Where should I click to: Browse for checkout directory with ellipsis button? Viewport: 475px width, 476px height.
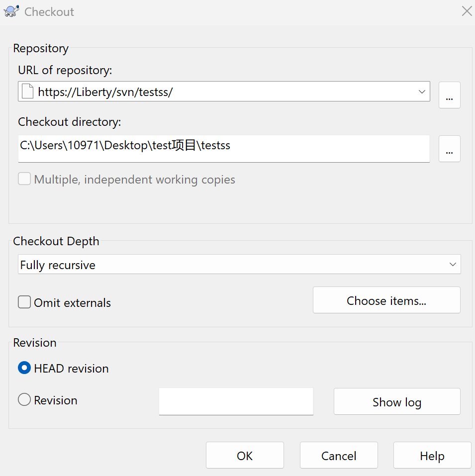pyautogui.click(x=449, y=149)
